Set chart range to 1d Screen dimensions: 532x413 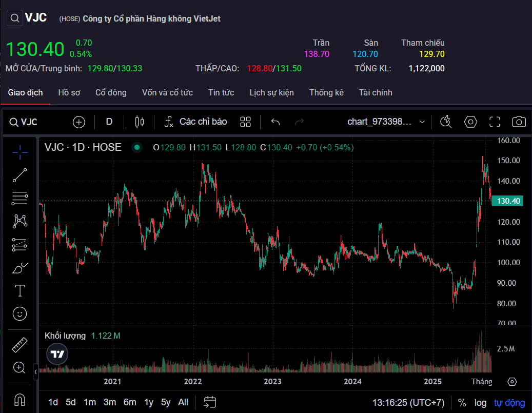coord(53,402)
